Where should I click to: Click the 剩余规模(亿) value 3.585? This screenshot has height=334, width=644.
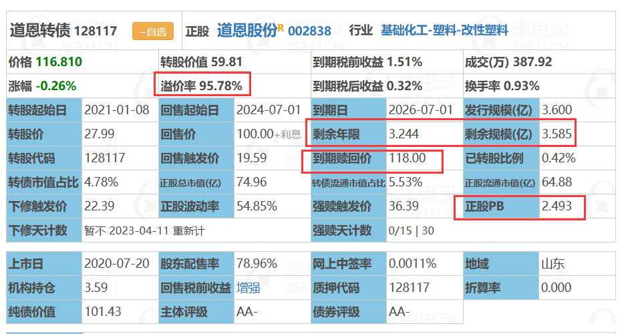[x=556, y=134]
